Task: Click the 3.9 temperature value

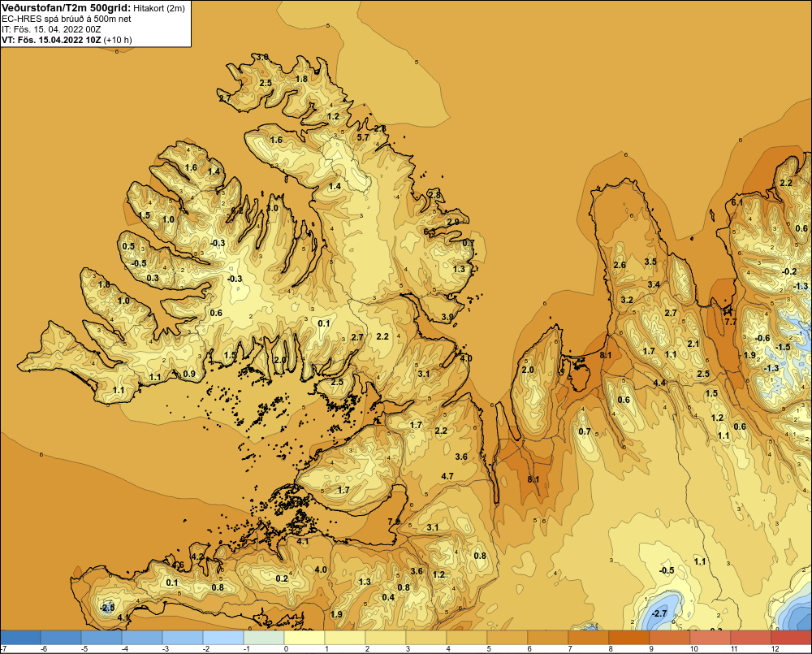Action: pos(447,317)
